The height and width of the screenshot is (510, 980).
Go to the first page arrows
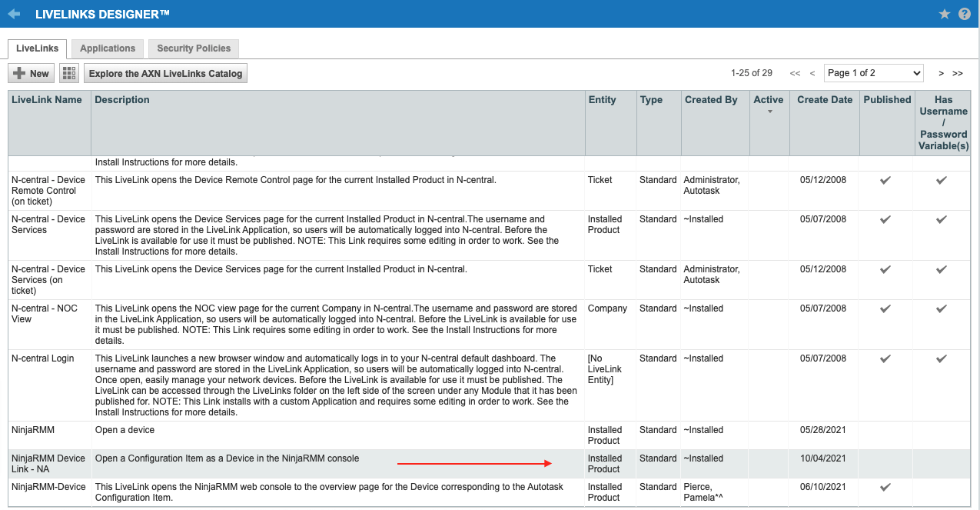tap(795, 73)
